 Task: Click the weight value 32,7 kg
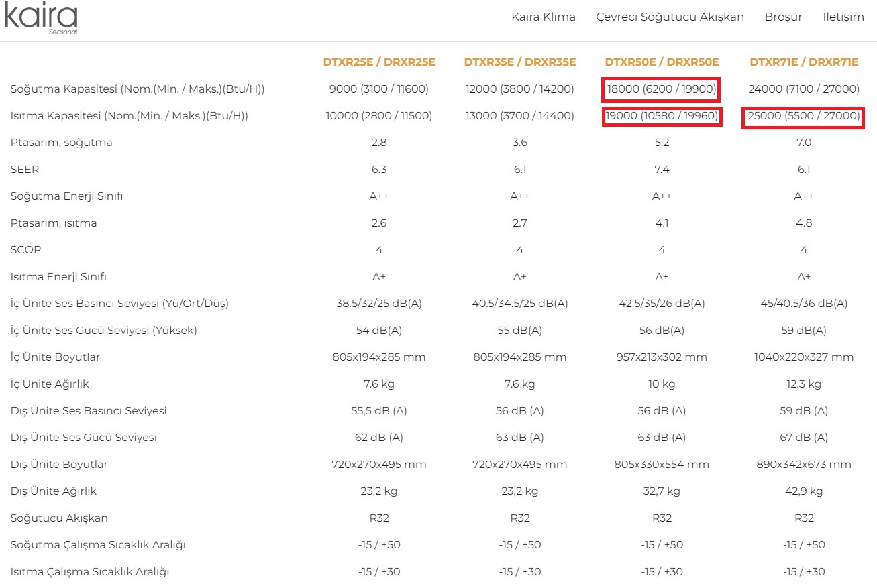tap(662, 491)
